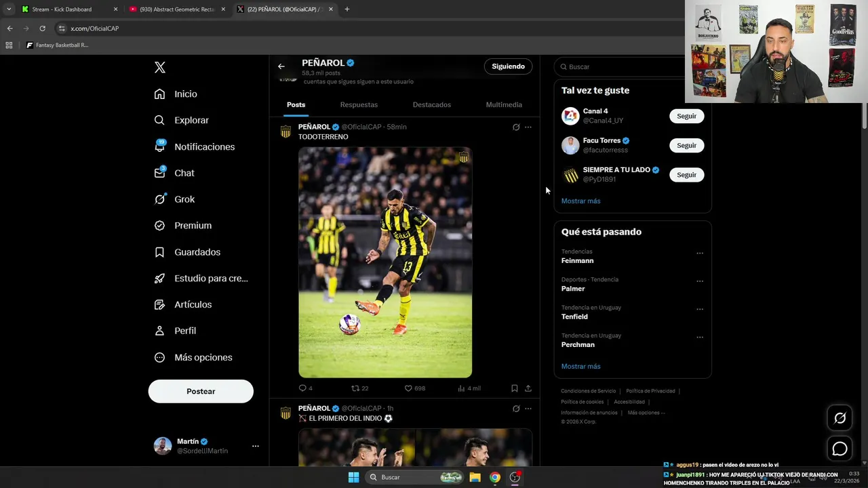868x488 pixels.
Task: Click the Postear button
Action: click(201, 392)
